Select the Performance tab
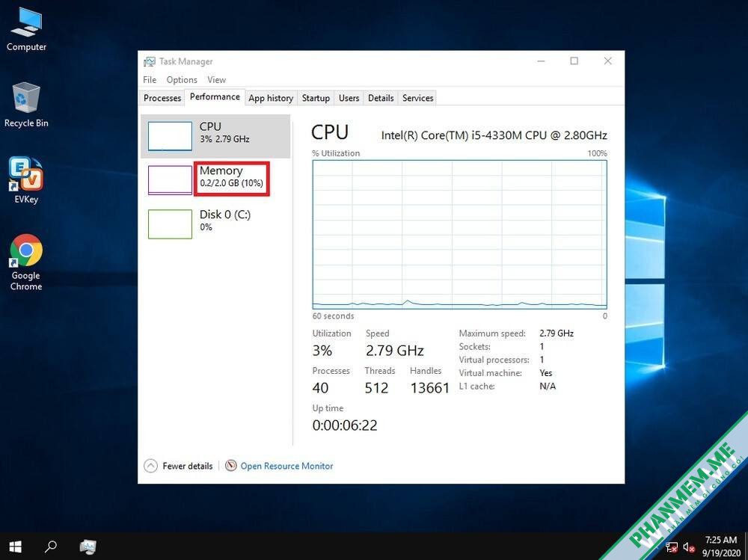Screen dimensions: 748x560 (x=215, y=97)
